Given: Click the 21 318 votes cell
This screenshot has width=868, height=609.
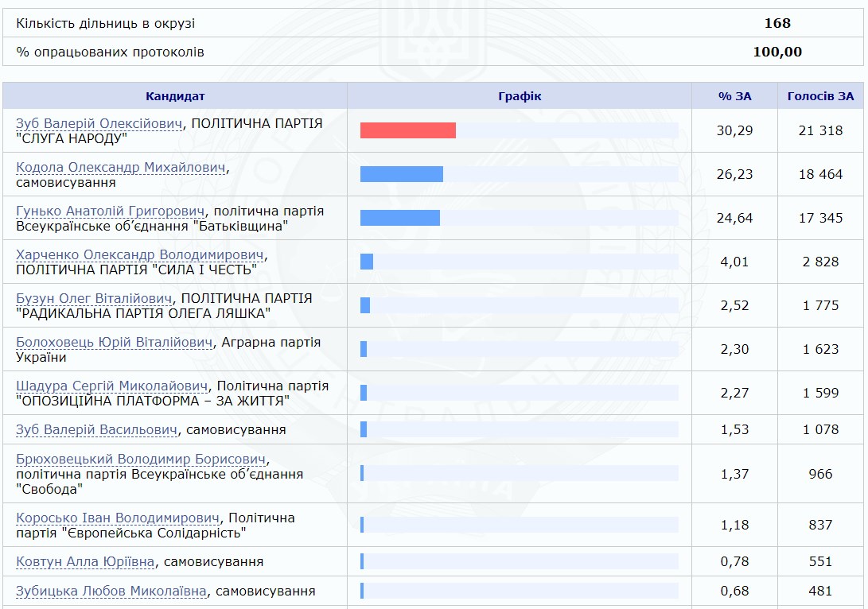Looking at the screenshot, I should (x=820, y=130).
